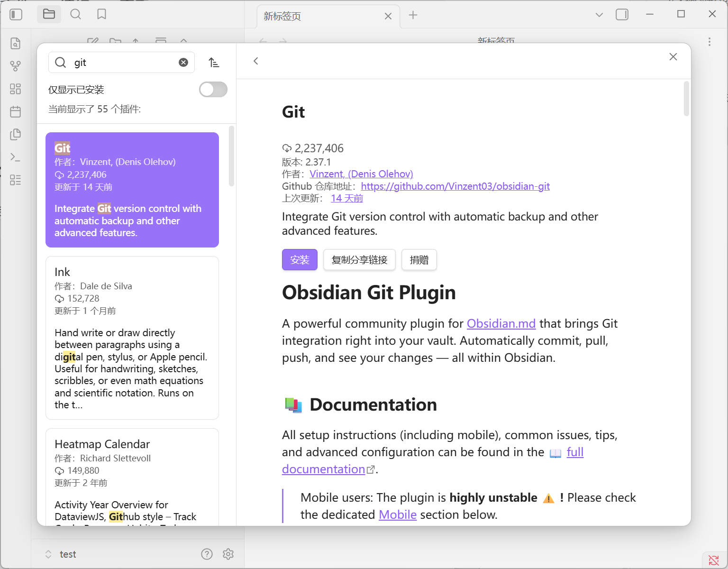Open the bookmarks tab in the sidebar
The image size is (728, 569).
click(101, 14)
